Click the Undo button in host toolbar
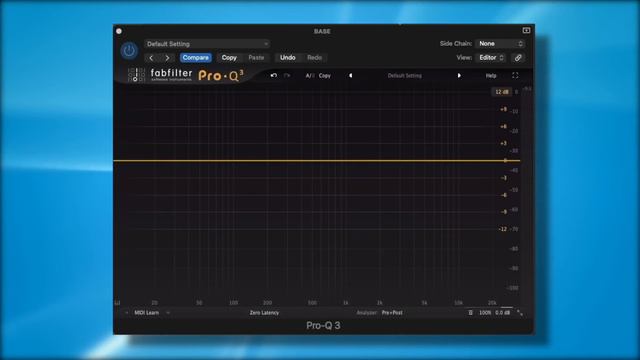Image resolution: width=640 pixels, height=360 pixels. [287, 58]
